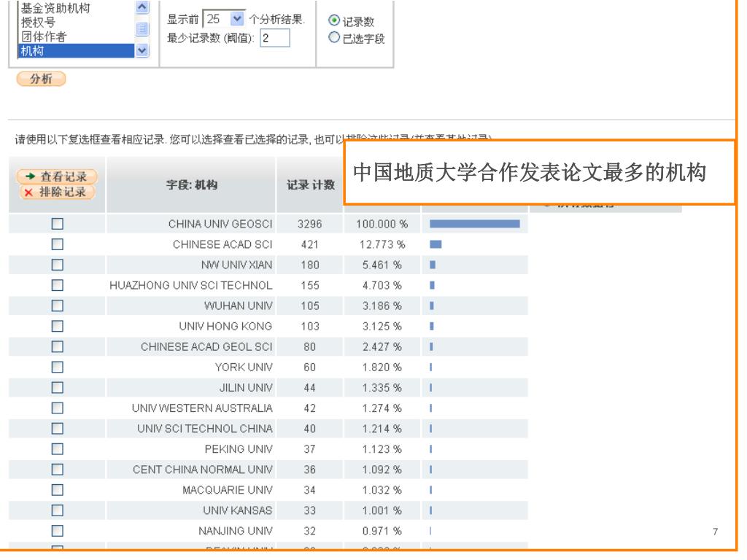Click the CHINESE ACAD SCI bar chart
Image resolution: width=747 pixels, height=560 pixels.
pos(436,244)
